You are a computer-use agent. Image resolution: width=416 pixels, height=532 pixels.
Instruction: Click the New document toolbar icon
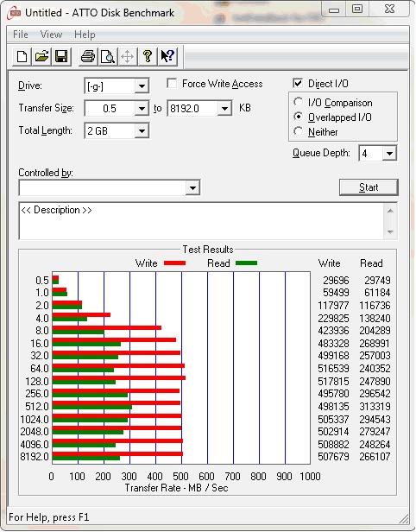22,56
